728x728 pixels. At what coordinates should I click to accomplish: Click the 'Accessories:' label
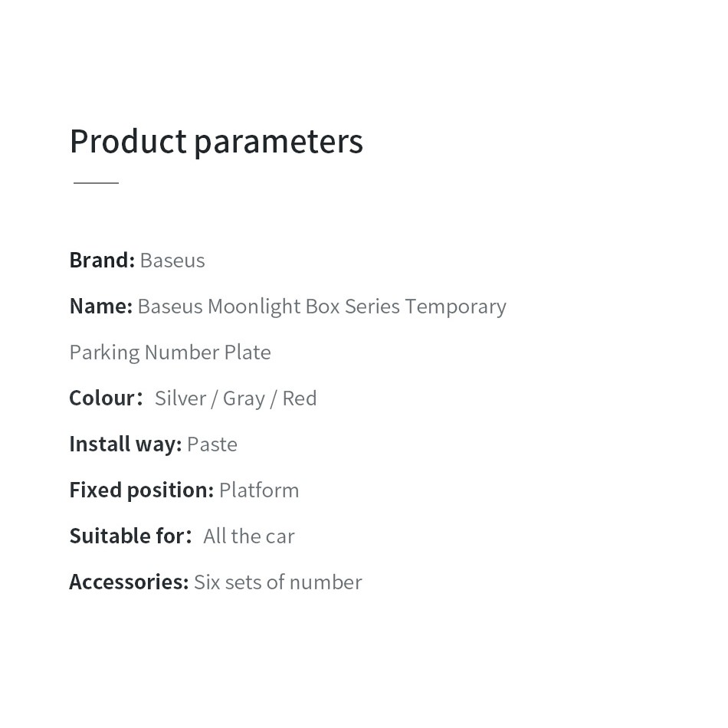(x=129, y=582)
